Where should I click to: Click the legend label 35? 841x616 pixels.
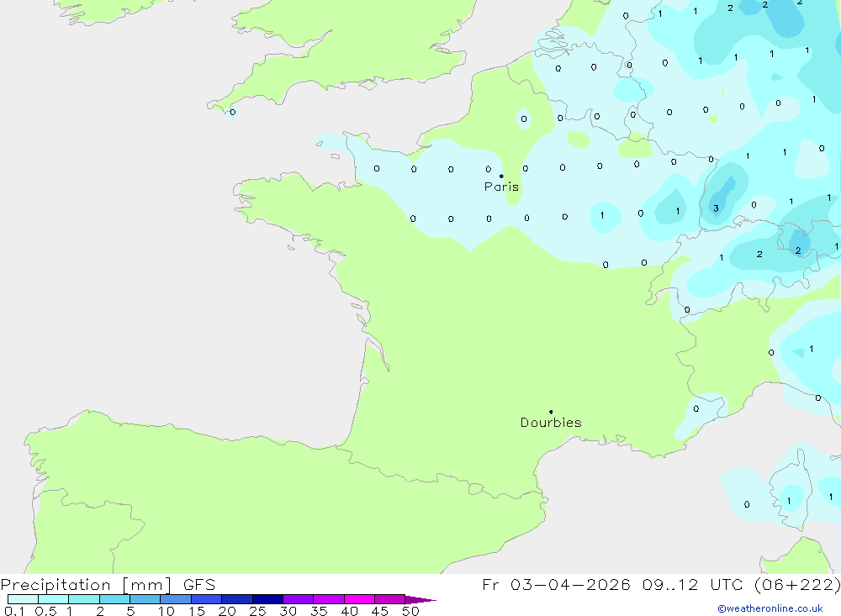pyautogui.click(x=319, y=611)
